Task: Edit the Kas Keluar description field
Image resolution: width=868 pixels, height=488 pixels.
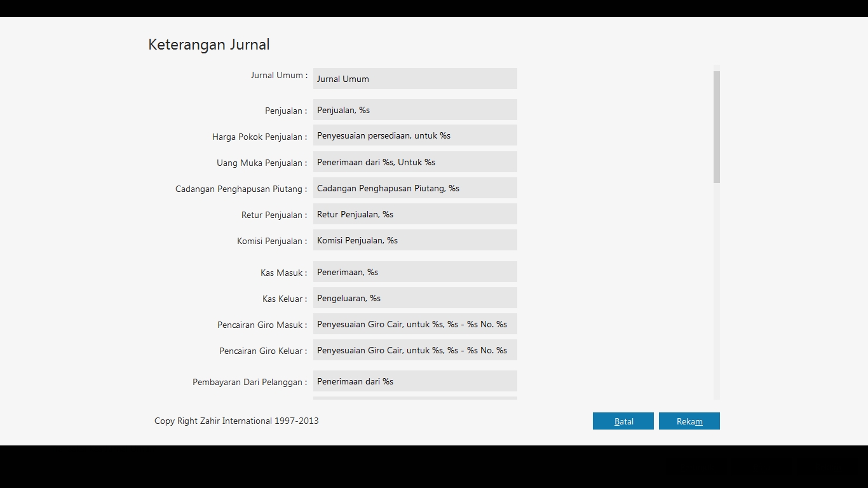Action: click(415, 298)
